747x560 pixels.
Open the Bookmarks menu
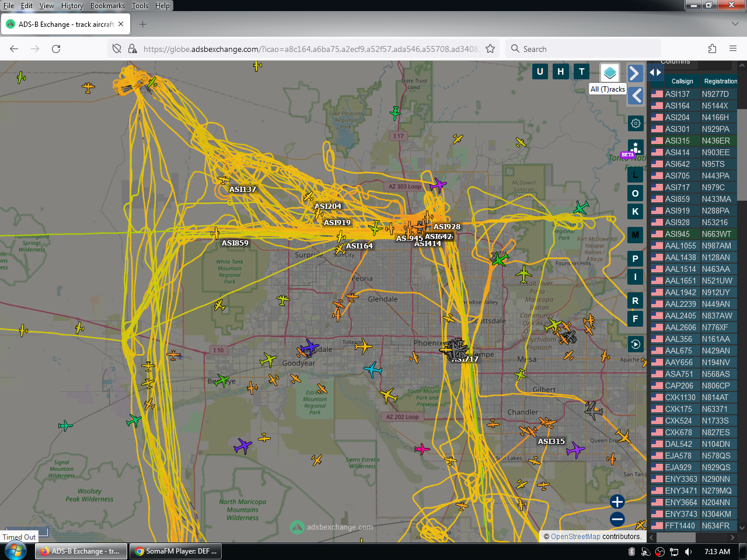[x=107, y=6]
